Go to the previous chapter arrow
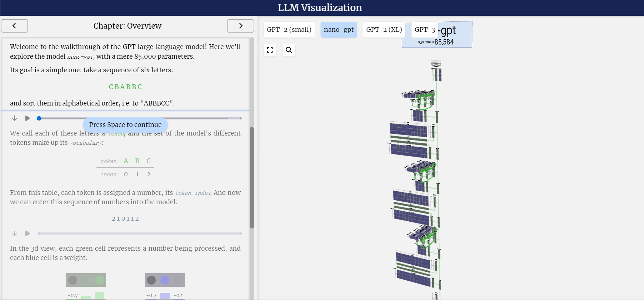This screenshot has height=300, width=644. pos(14,26)
